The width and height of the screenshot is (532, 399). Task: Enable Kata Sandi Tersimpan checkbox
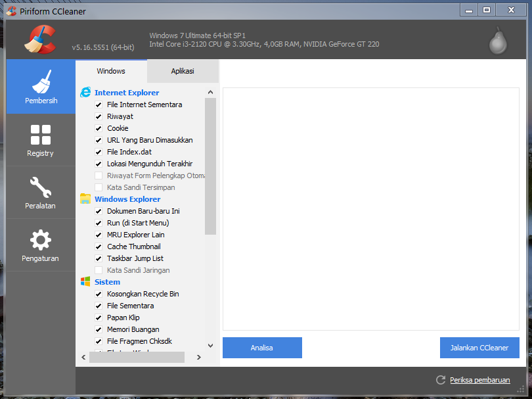pos(99,187)
